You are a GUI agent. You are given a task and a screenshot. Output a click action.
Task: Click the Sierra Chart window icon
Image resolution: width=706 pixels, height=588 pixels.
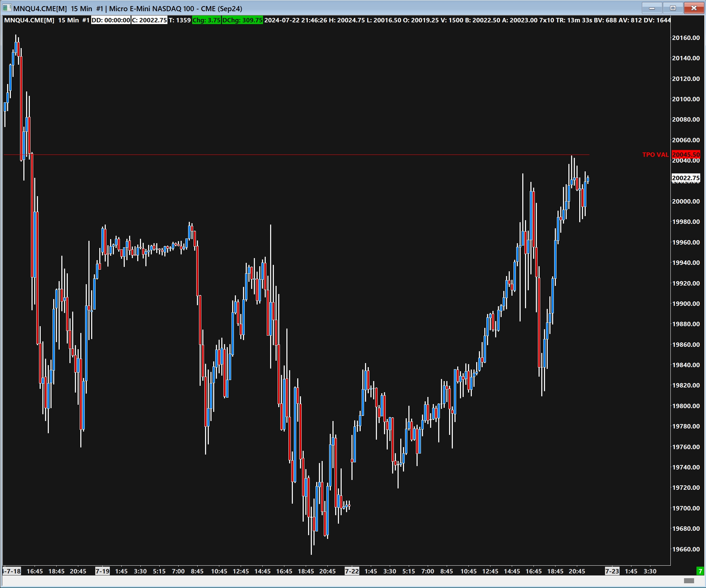(x=7, y=8)
